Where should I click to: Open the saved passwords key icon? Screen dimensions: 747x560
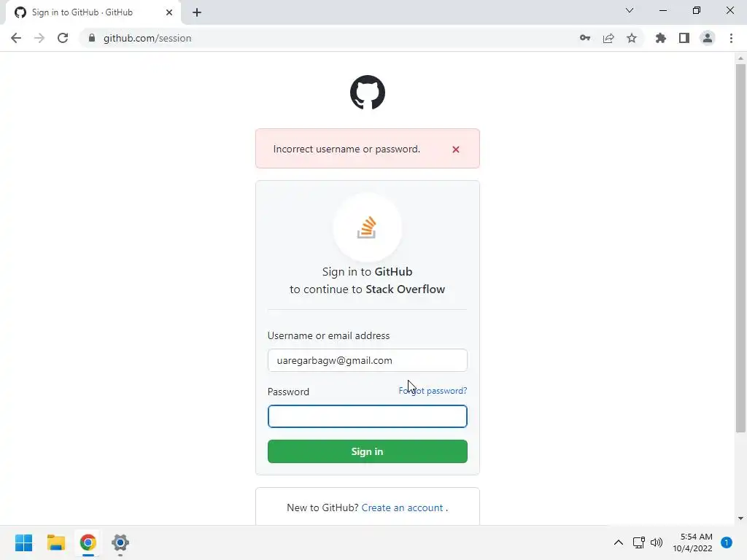pos(585,38)
